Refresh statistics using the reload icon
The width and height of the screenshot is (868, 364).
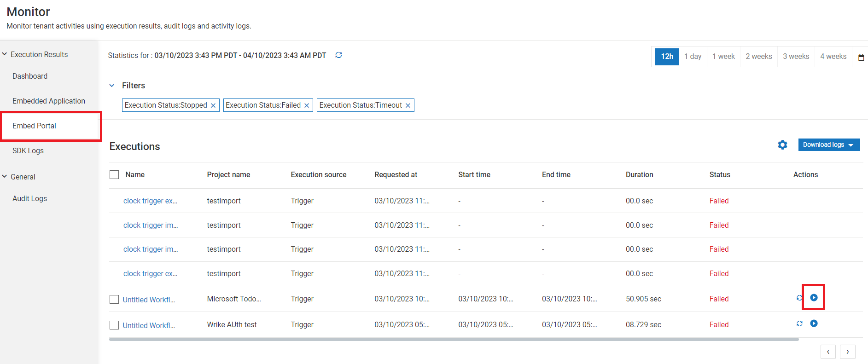(x=338, y=55)
